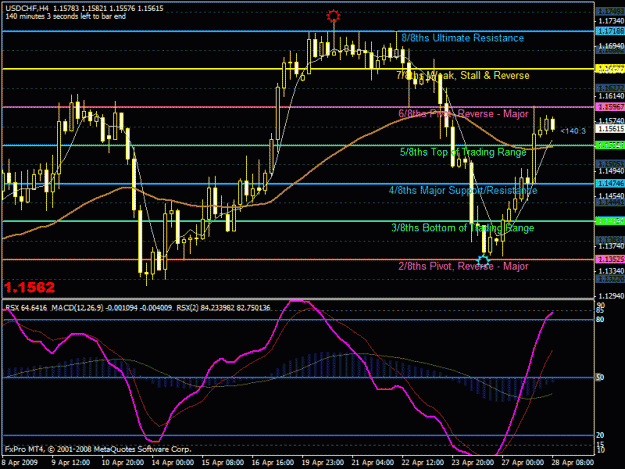625x469 pixels.
Task: Click the '27 Apr 00:00' time axis label
Action: point(522,463)
